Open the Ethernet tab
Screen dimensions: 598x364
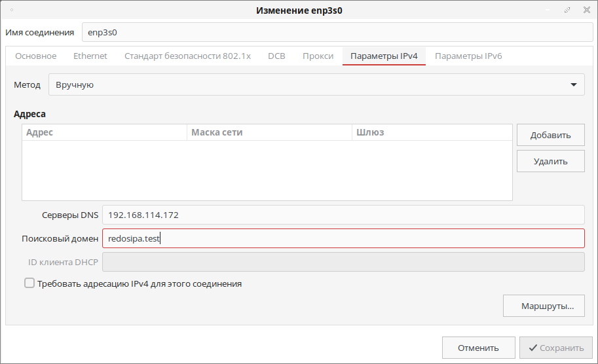(90, 56)
